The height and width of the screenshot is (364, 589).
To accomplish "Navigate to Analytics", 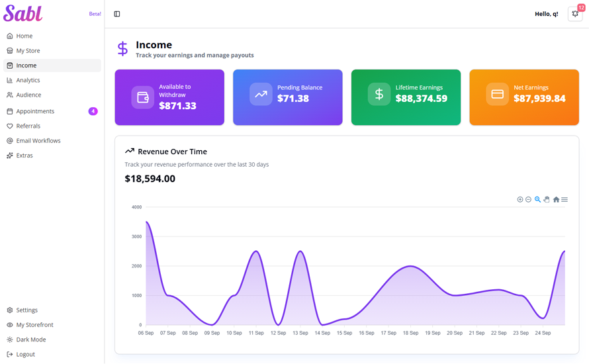I will (28, 80).
